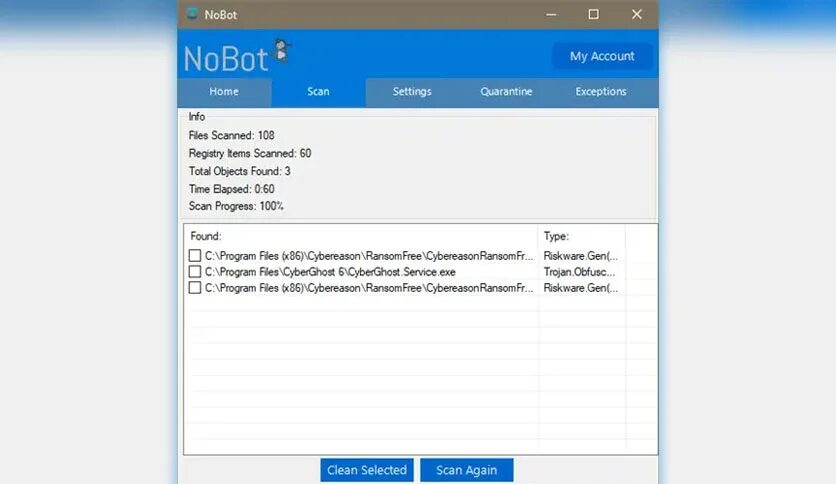Minimize the NoBot window
The image size is (836, 484).
pyautogui.click(x=551, y=14)
